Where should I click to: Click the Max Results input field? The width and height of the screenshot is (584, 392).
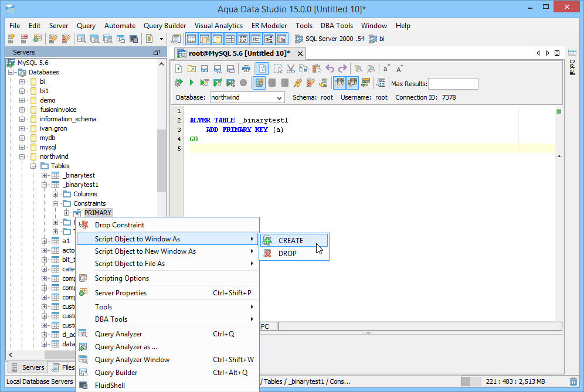click(x=453, y=84)
